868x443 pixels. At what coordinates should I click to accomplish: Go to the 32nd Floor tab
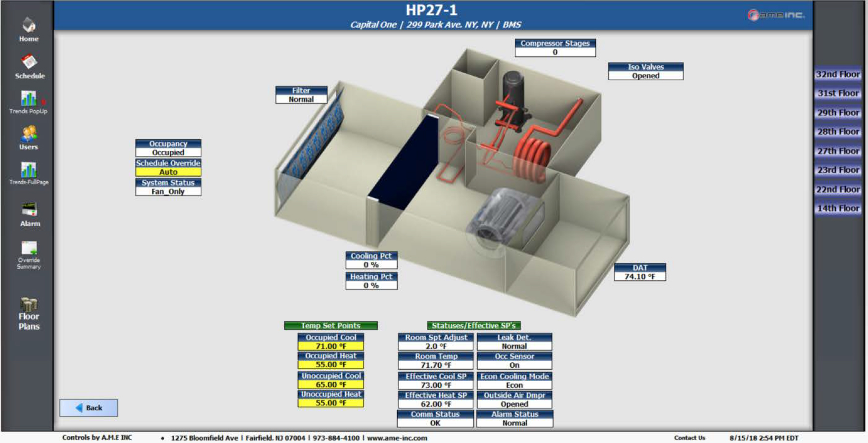click(x=838, y=74)
